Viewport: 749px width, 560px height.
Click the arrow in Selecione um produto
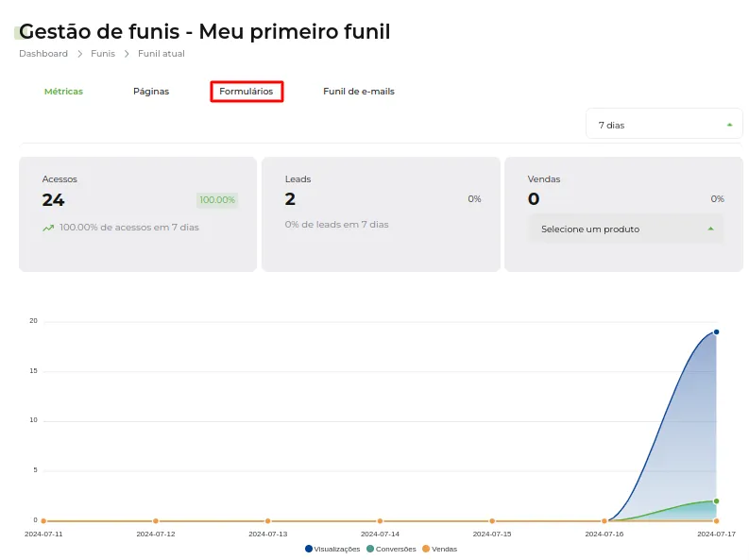(x=711, y=229)
